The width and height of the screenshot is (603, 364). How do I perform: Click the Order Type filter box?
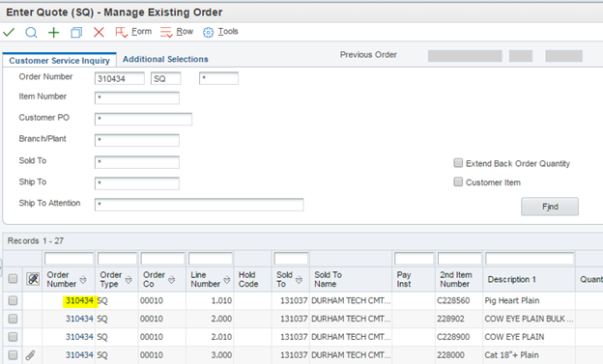click(117, 259)
